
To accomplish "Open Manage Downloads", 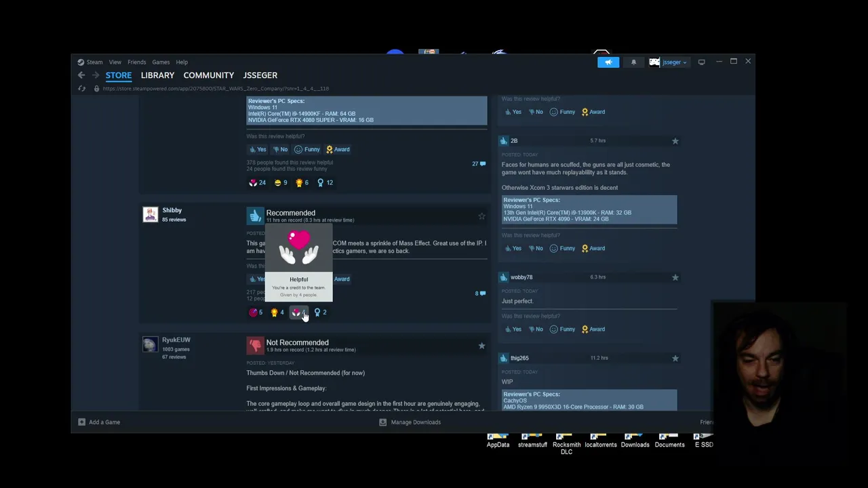I will point(410,422).
